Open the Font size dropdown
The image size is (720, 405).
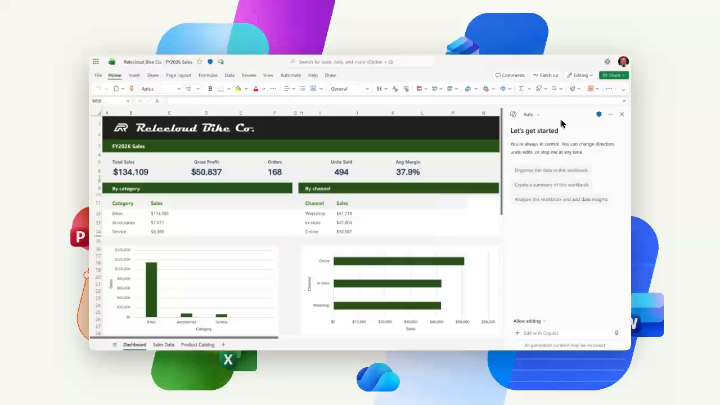[198, 89]
